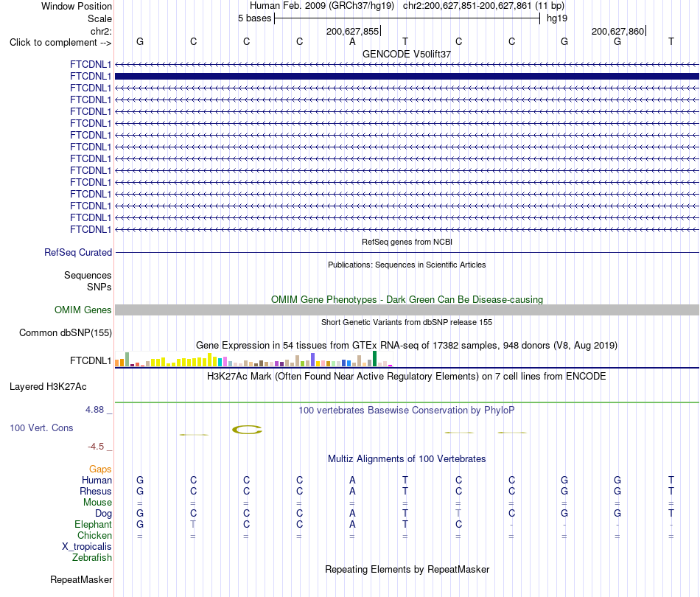
Task: Click the faded mismatch 'T' in the Elephant row
Action: pyautogui.click(x=193, y=524)
